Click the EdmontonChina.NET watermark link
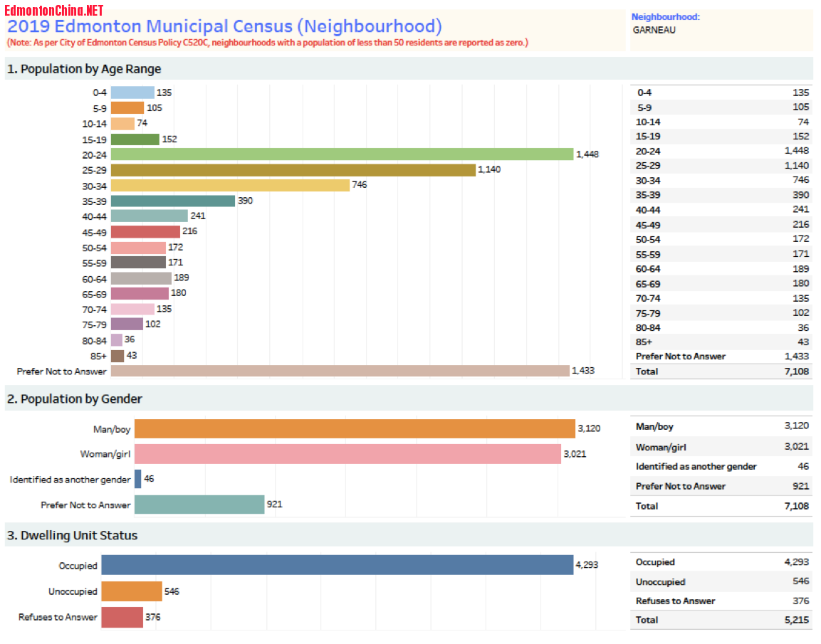This screenshot has width=821, height=644. (54, 10)
